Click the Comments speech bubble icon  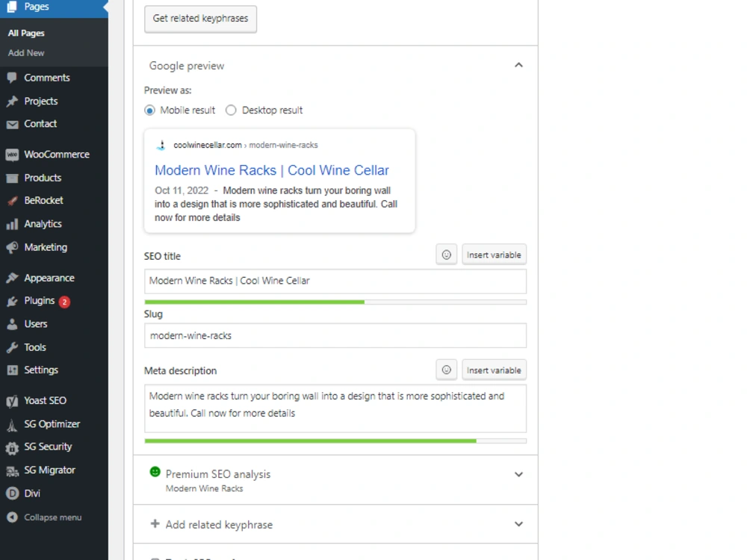(x=12, y=78)
